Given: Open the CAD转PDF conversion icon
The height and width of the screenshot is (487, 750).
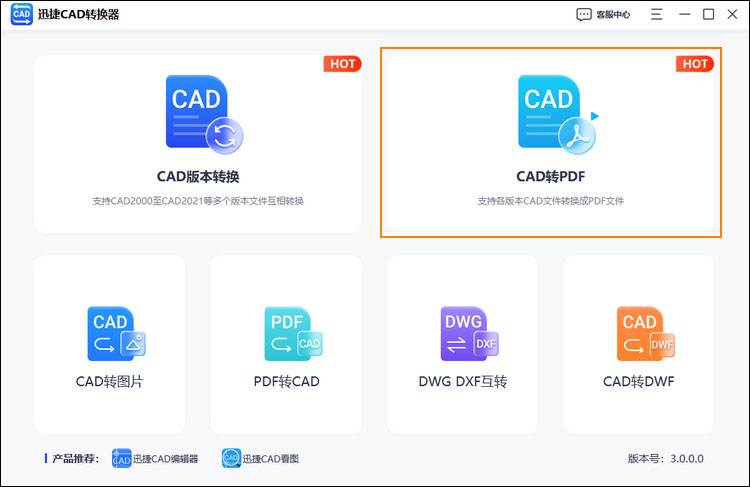Looking at the screenshot, I should click(557, 114).
